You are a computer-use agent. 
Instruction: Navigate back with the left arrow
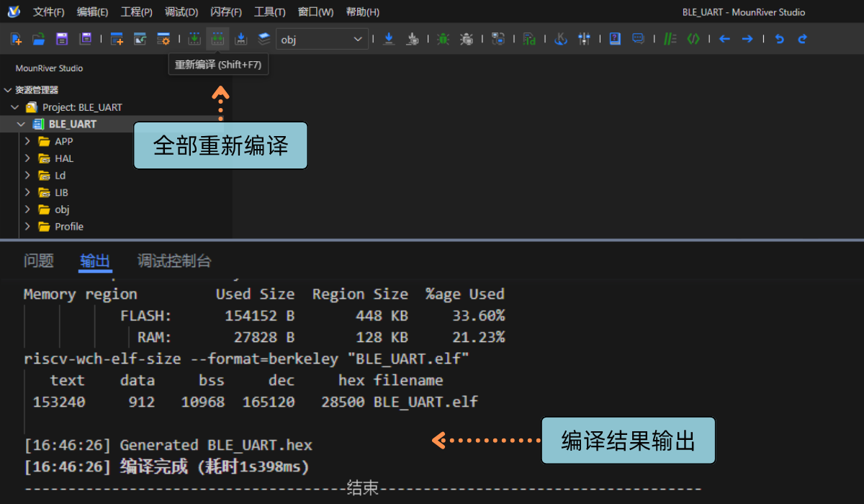click(x=724, y=39)
